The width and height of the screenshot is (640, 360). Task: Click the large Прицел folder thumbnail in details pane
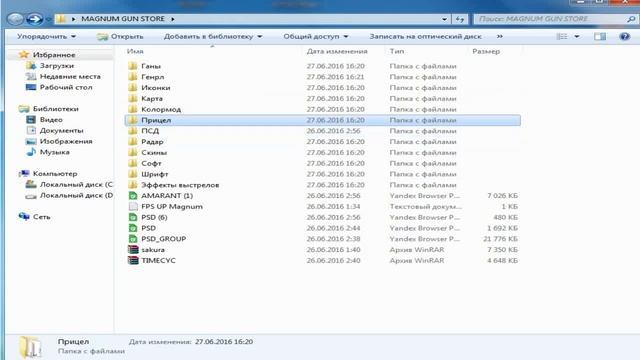(30, 347)
